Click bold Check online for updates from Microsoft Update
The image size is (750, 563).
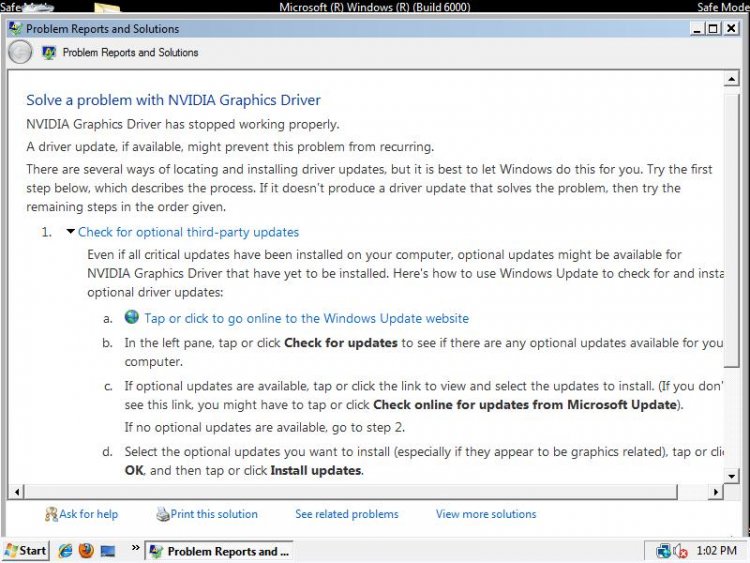tap(525, 405)
